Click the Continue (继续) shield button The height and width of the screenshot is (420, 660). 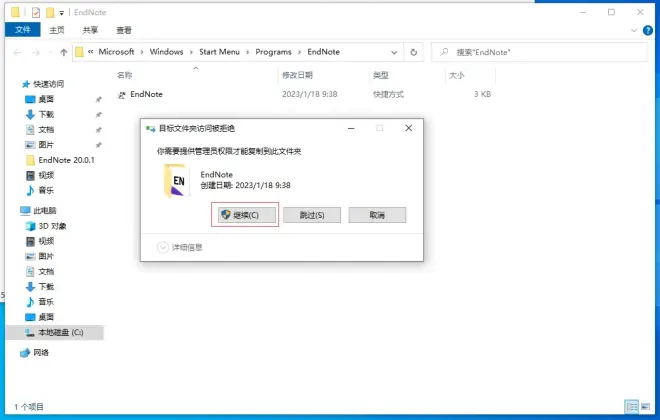247,215
